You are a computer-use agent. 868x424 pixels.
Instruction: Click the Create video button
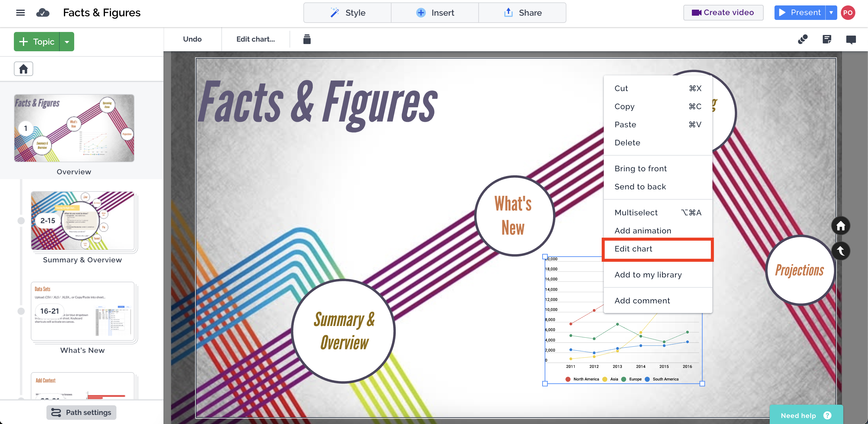point(723,13)
